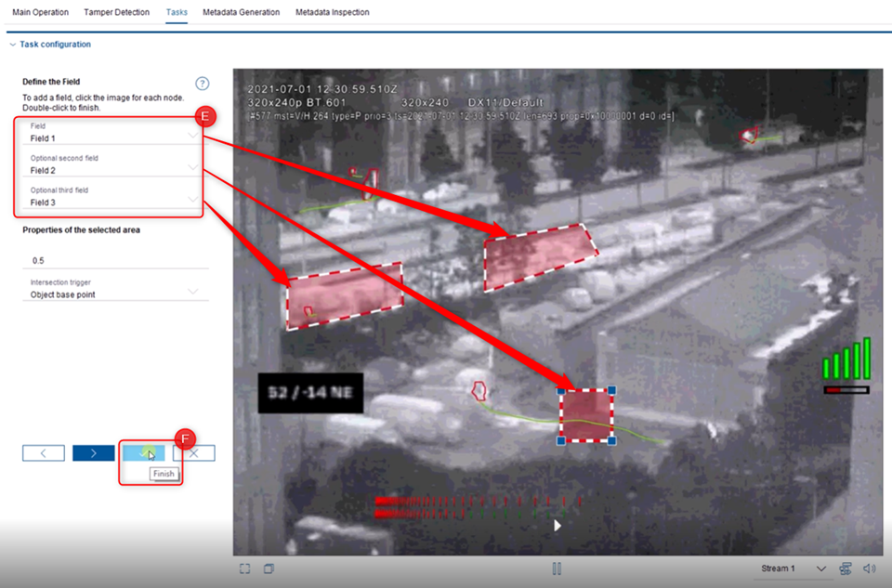Image resolution: width=892 pixels, height=588 pixels.
Task: Pause the live video stream
Action: pos(557,568)
